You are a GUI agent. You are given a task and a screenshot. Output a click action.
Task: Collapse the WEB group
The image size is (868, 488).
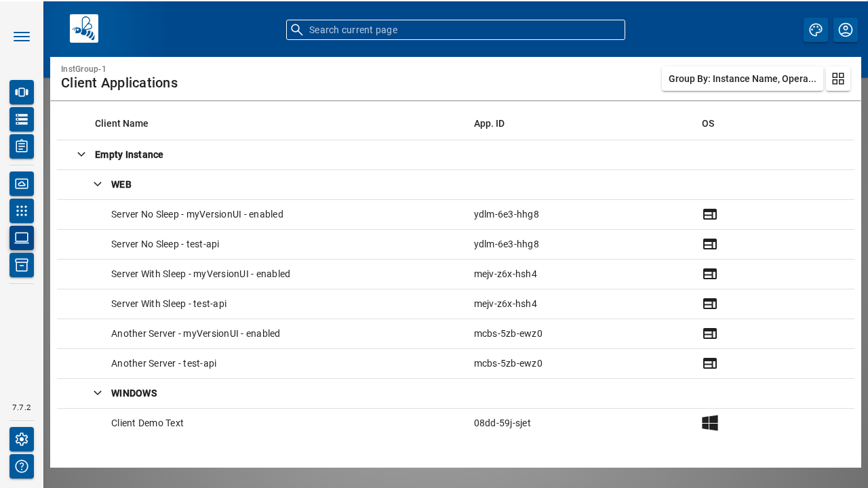[98, 184]
